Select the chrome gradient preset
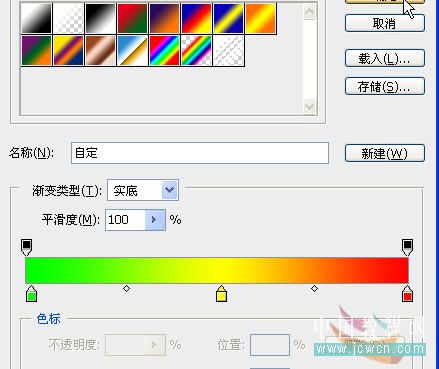439x369 pixels. (132, 51)
